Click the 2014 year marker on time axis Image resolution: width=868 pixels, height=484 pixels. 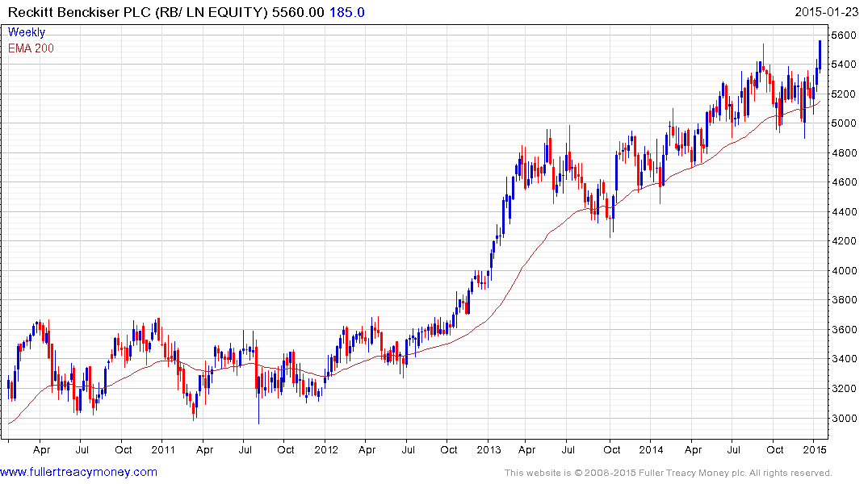click(652, 449)
